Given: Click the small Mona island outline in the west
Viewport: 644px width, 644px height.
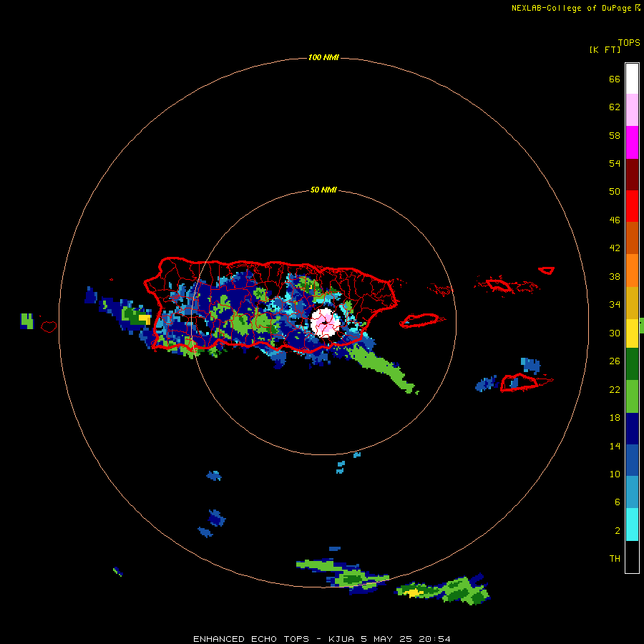Looking at the screenshot, I should tap(49, 326).
